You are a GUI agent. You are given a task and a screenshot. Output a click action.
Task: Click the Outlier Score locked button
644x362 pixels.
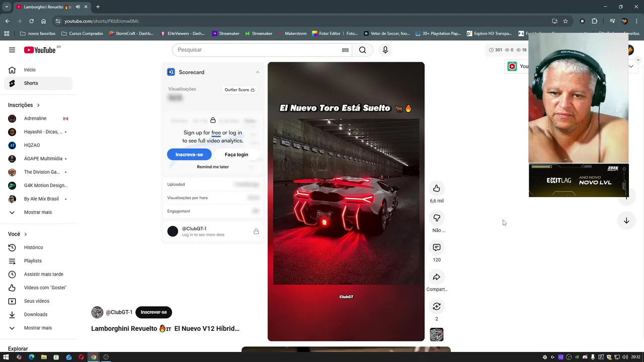pos(239,89)
